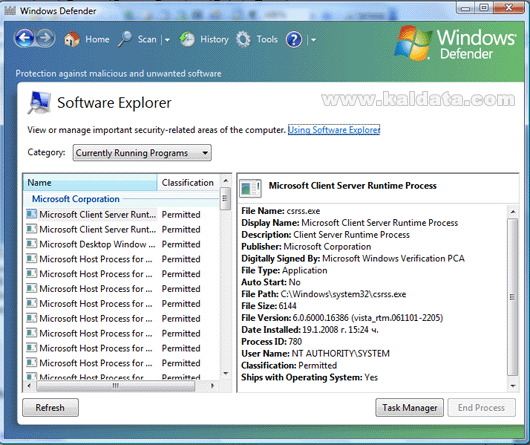Click Windows Defender title bar icon
The image size is (530, 445).
pos(9,11)
